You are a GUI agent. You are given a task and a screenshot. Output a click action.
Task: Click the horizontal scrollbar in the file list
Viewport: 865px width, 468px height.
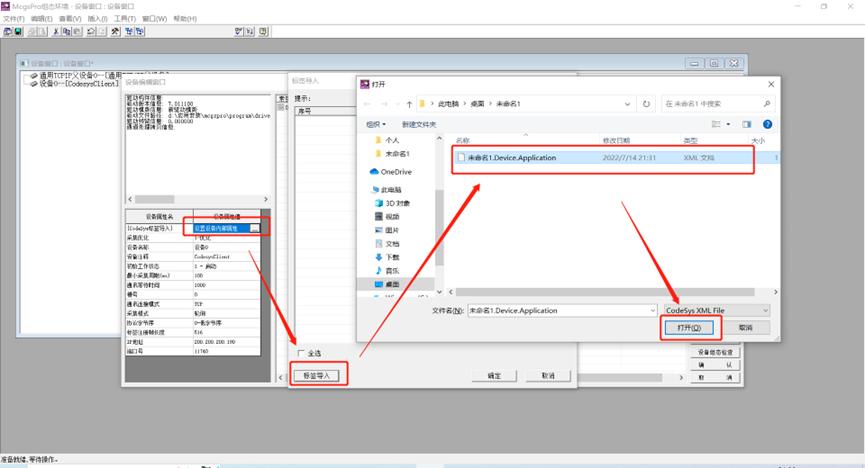pyautogui.click(x=605, y=292)
